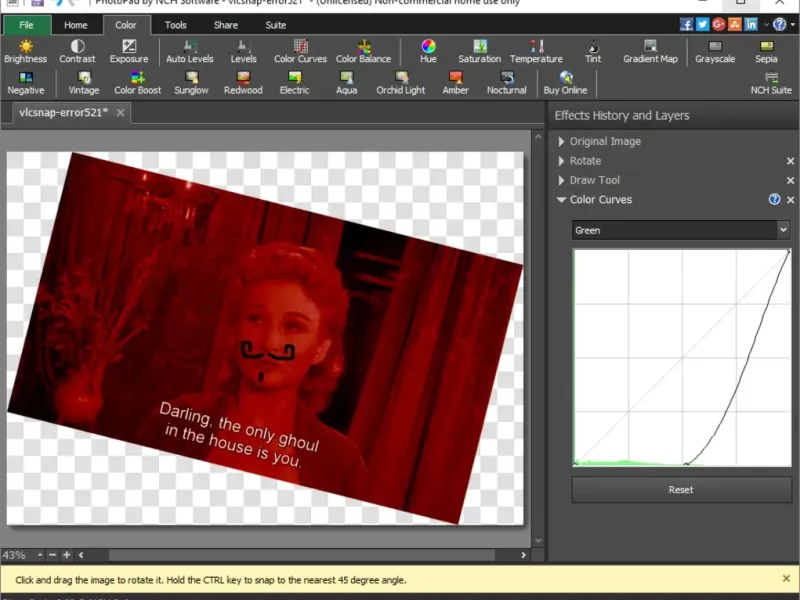
Task: Click the Auto Levels icon
Action: (x=189, y=51)
